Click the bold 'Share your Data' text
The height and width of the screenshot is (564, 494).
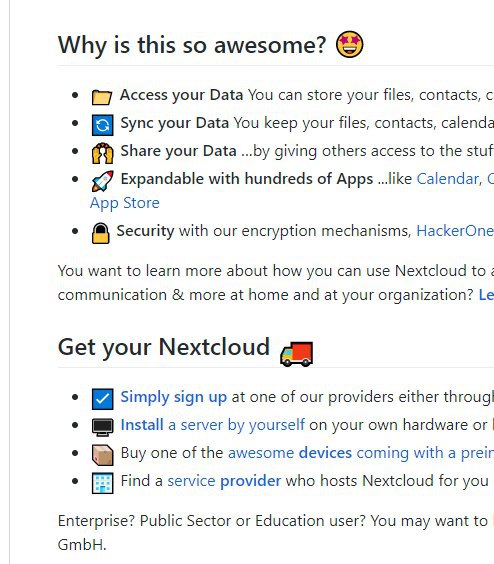point(178,151)
